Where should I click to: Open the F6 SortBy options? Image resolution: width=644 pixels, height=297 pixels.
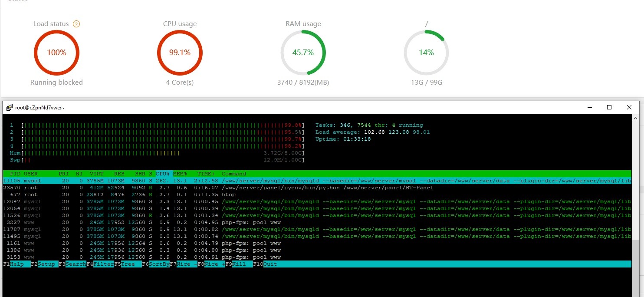[x=158, y=264]
